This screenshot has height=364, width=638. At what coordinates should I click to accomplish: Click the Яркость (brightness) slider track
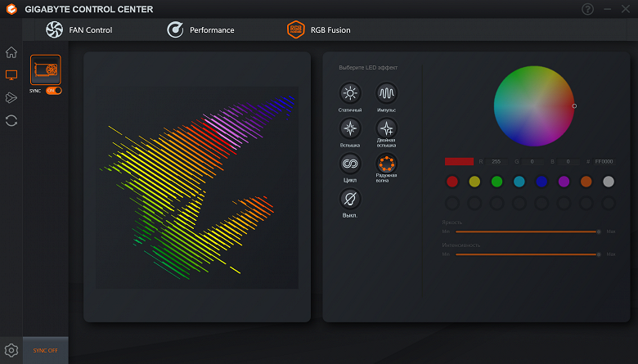528,231
